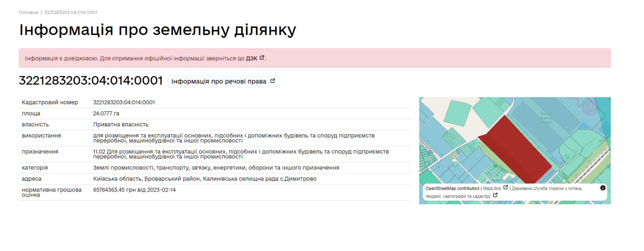Click external link icon after кадастру text
Screen dimensions: 644x251
point(495,195)
